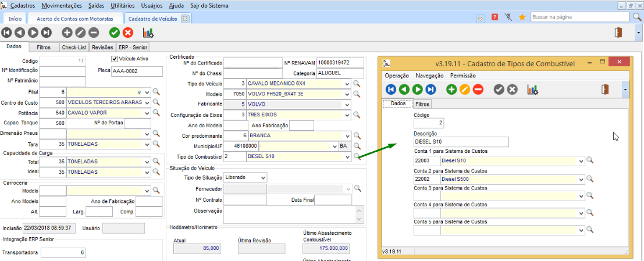Select Filtros tab in fuel type window
644x261 pixels.
pyautogui.click(x=422, y=104)
